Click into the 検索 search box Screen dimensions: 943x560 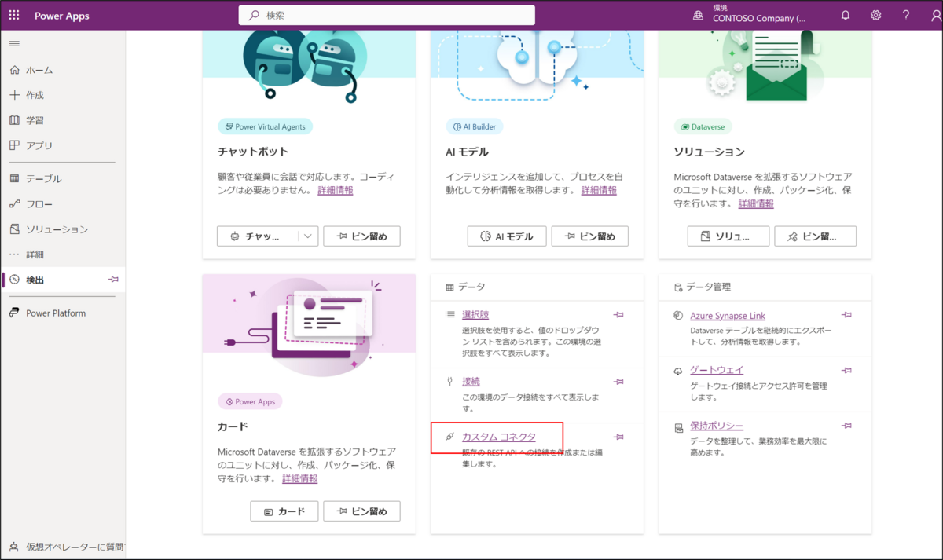(x=387, y=16)
